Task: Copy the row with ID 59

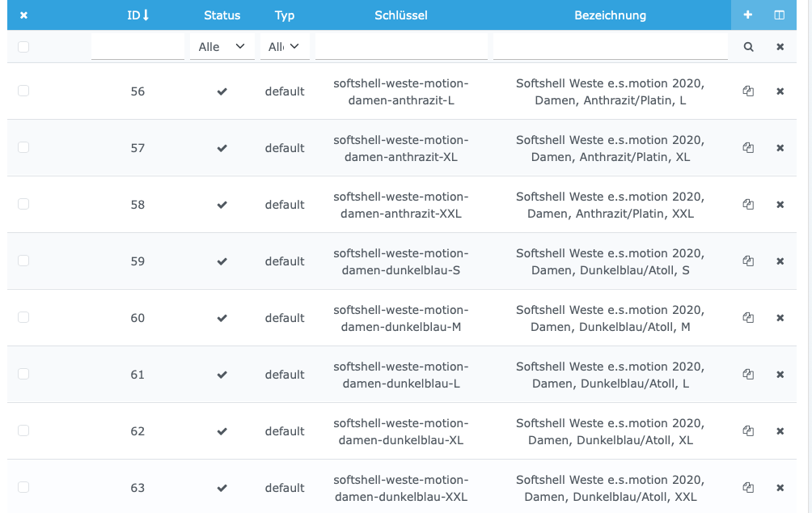Action: click(x=748, y=261)
